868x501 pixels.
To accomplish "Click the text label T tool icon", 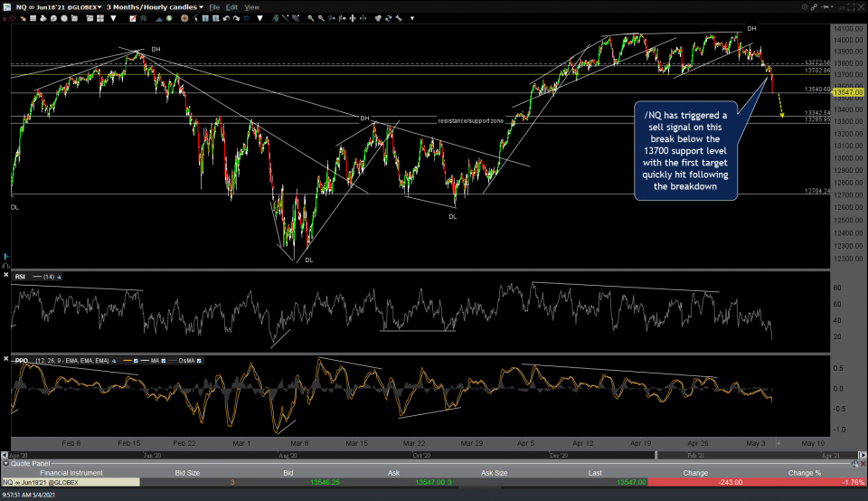I will [x=205, y=18].
